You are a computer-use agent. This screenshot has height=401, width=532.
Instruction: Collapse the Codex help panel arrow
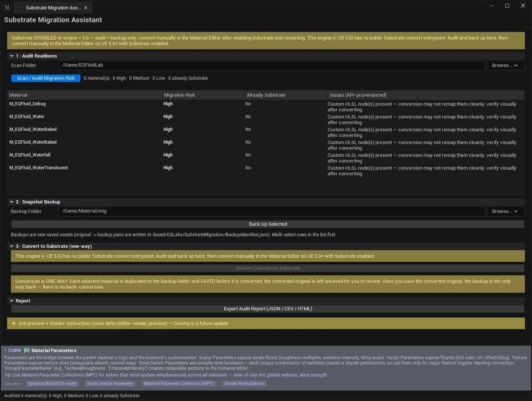5,350
